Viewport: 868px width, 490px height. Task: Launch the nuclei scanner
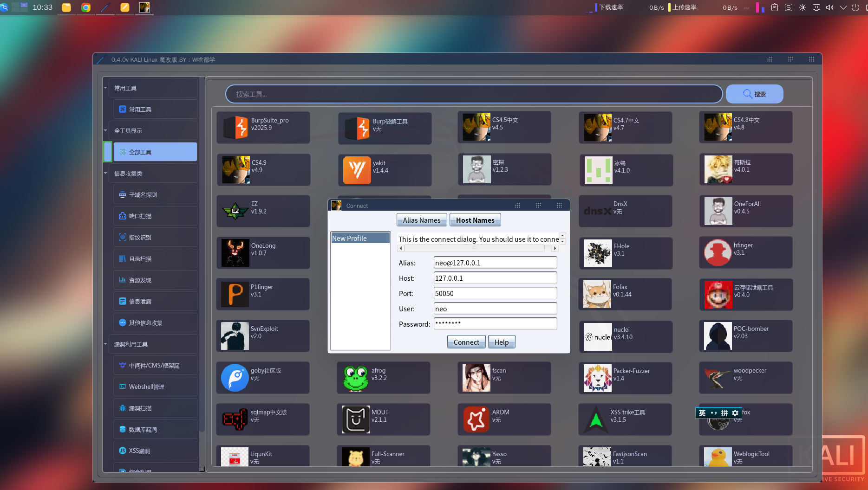tap(625, 336)
